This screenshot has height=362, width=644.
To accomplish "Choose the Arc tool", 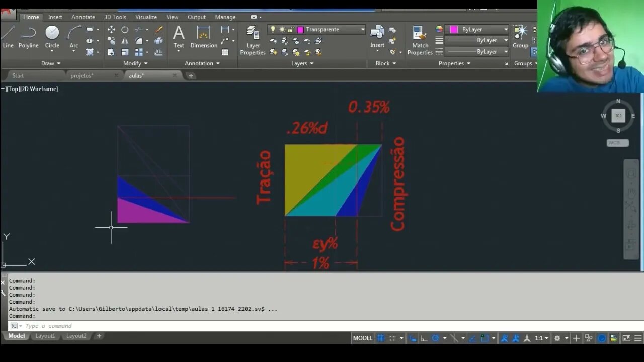I will tap(74, 37).
